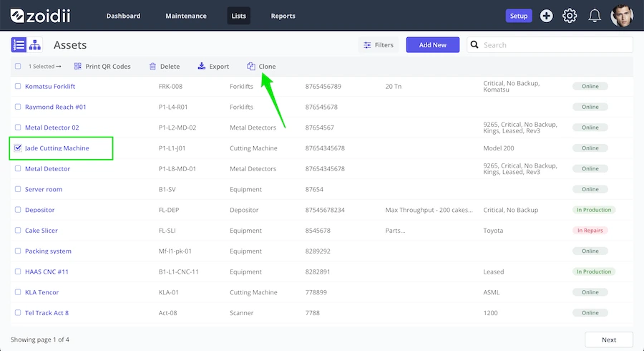Open the Filters panel
The height and width of the screenshot is (351, 644).
pyautogui.click(x=379, y=45)
